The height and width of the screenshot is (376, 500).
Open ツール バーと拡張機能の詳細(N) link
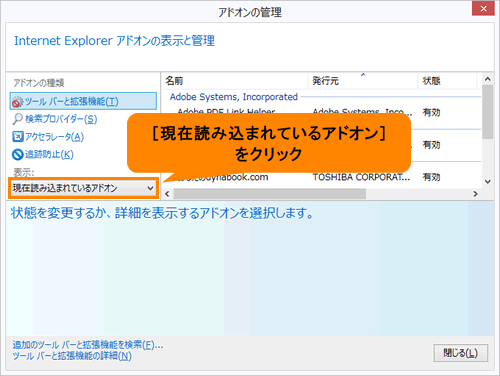tap(72, 356)
